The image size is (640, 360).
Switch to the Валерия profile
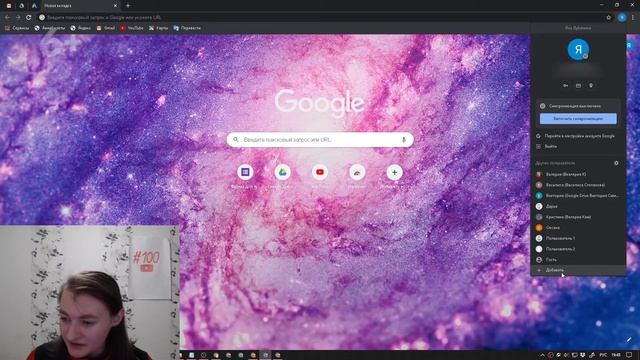pos(578,174)
